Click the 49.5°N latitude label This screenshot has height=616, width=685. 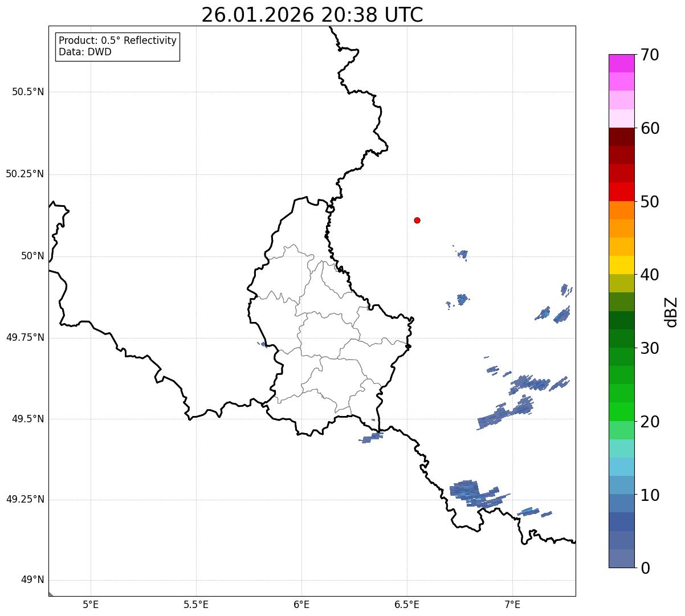point(28,419)
